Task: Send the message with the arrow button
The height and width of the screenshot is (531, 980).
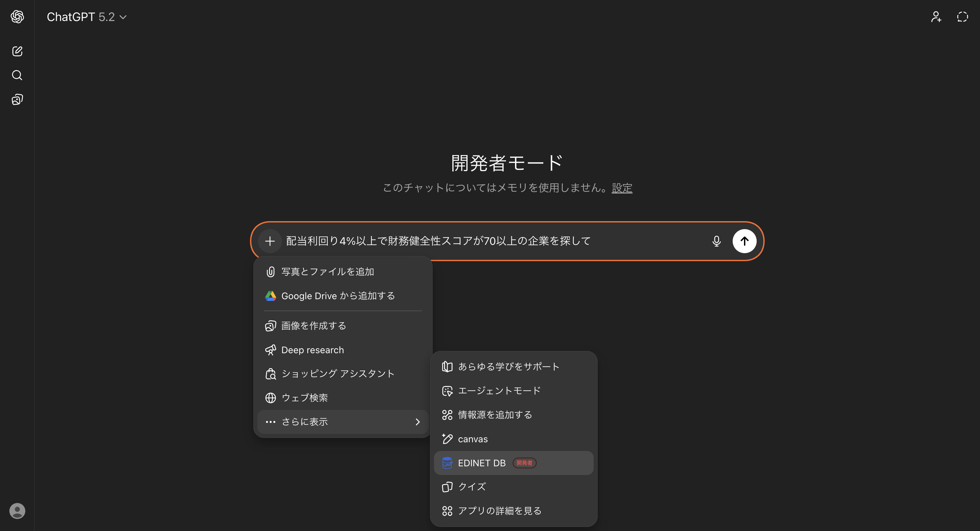Action: click(745, 241)
